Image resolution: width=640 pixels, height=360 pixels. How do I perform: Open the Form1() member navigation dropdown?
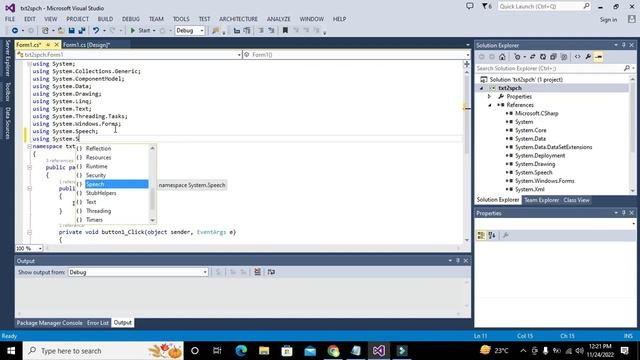pyautogui.click(x=356, y=55)
